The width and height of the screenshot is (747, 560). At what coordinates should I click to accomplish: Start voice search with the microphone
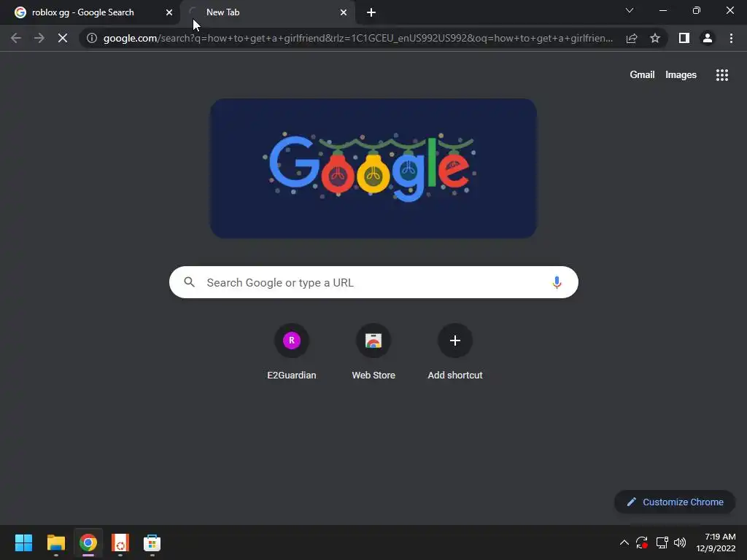pyautogui.click(x=557, y=282)
